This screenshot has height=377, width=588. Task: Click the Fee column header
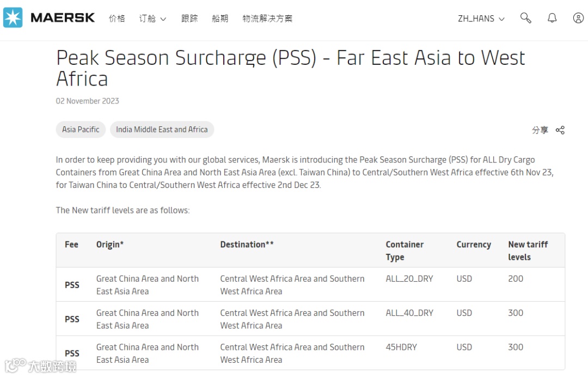coord(72,245)
